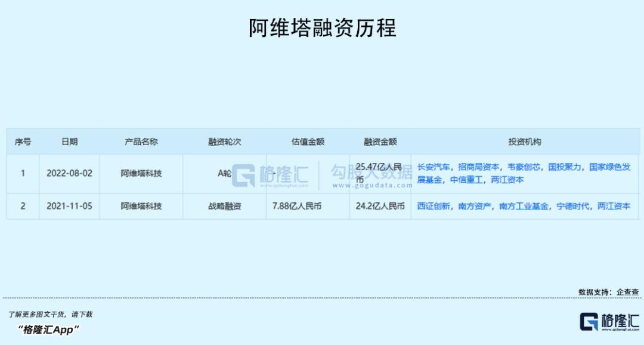Screen dimensions: 644x345
Task: Click the 产品名称 column header
Action: (141, 142)
